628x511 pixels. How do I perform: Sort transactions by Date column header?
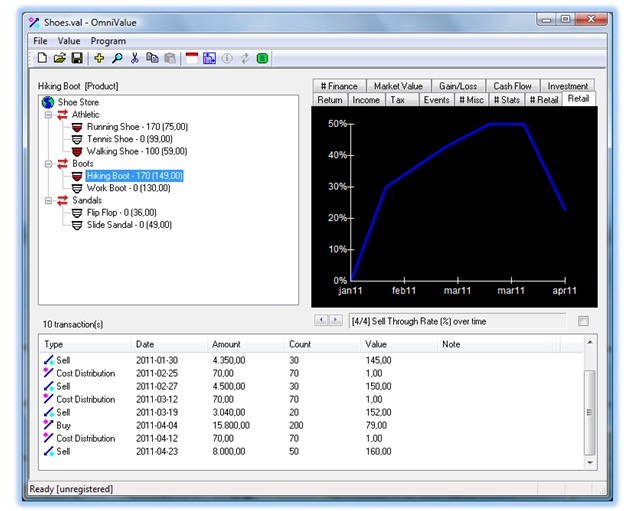(169, 344)
